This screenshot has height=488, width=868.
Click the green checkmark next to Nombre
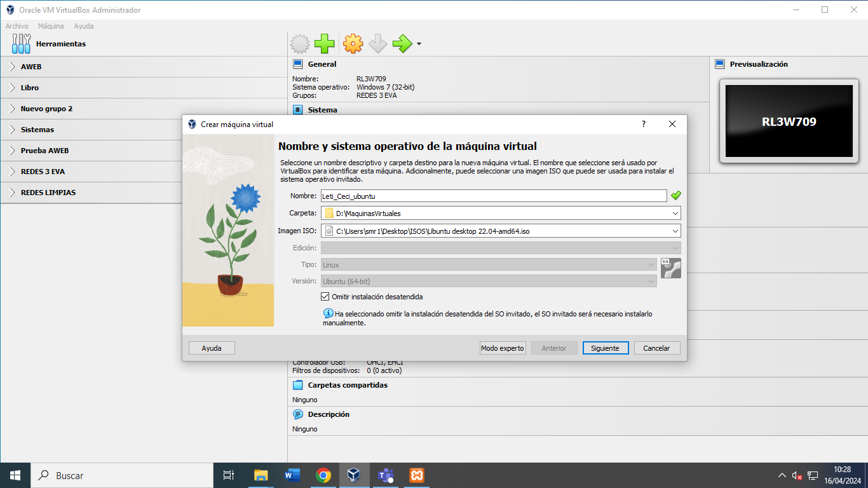coord(675,195)
